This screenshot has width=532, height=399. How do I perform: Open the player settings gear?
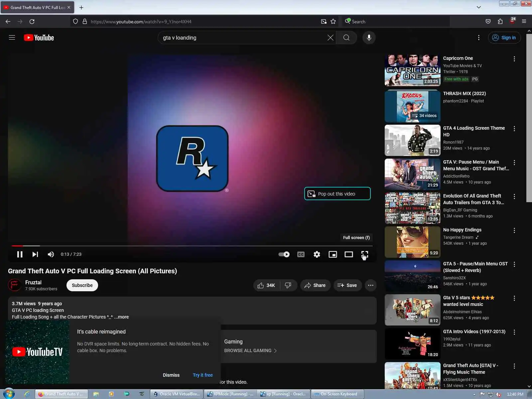pos(317,254)
